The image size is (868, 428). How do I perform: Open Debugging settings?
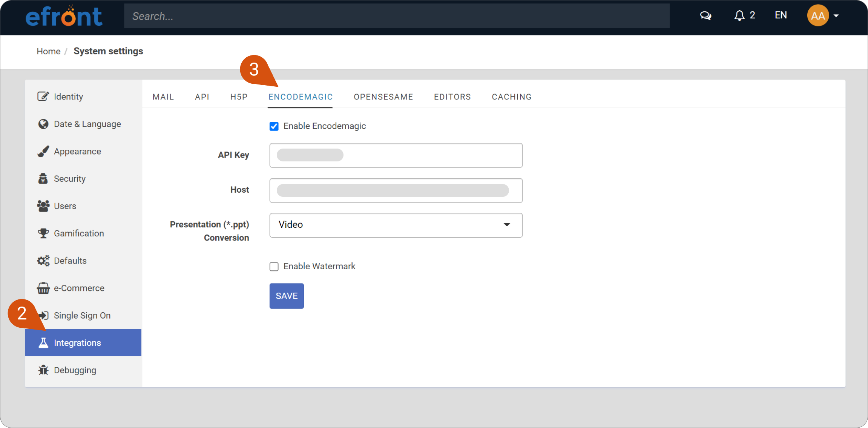coord(83,370)
